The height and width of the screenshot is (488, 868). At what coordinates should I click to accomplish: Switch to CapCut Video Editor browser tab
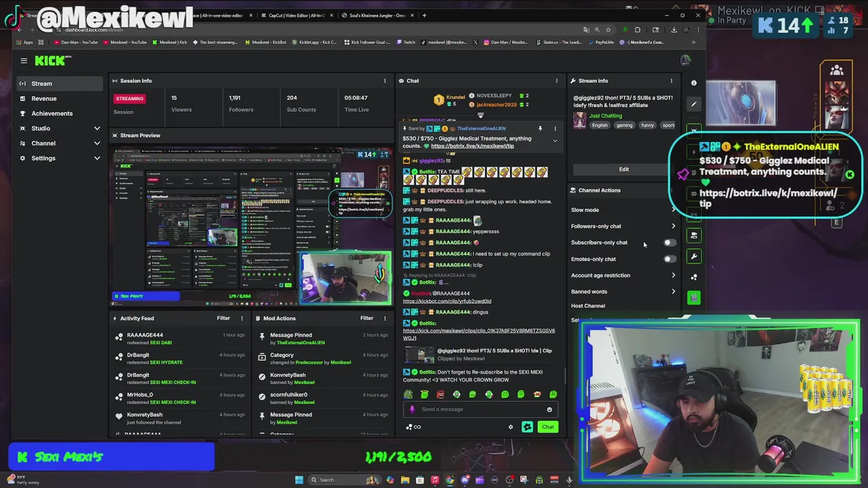[x=296, y=15]
